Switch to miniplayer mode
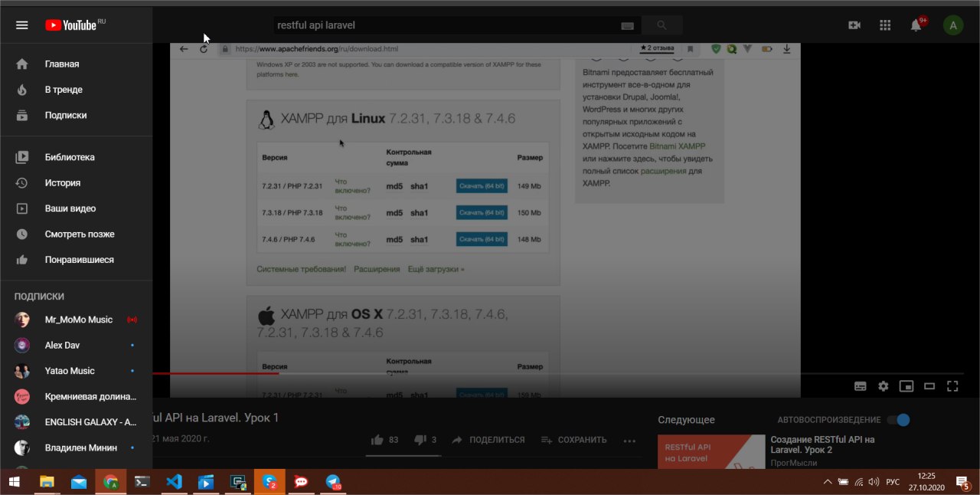Viewport: 980px width, 495px height. 906,386
